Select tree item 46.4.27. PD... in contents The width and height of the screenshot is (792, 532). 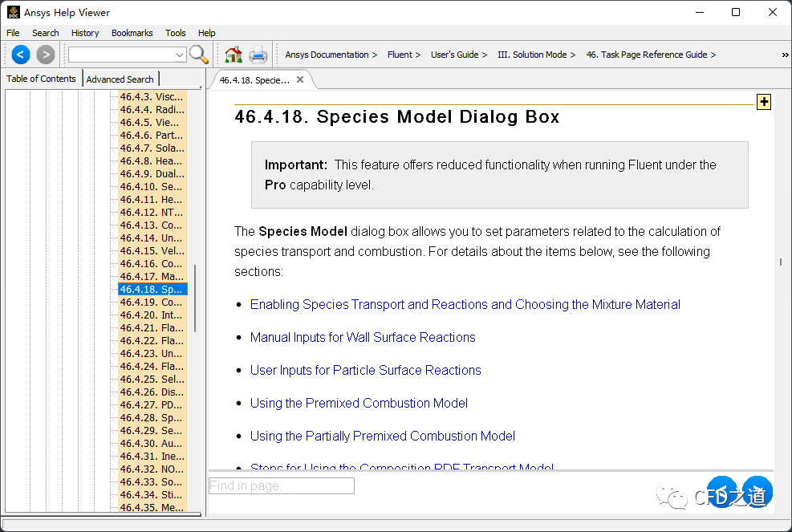151,405
